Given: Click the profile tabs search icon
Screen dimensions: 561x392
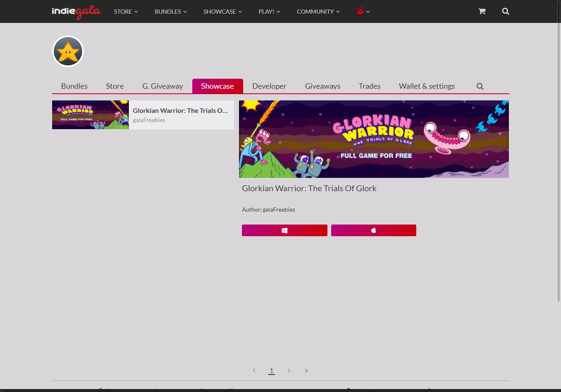Looking at the screenshot, I should tap(480, 86).
